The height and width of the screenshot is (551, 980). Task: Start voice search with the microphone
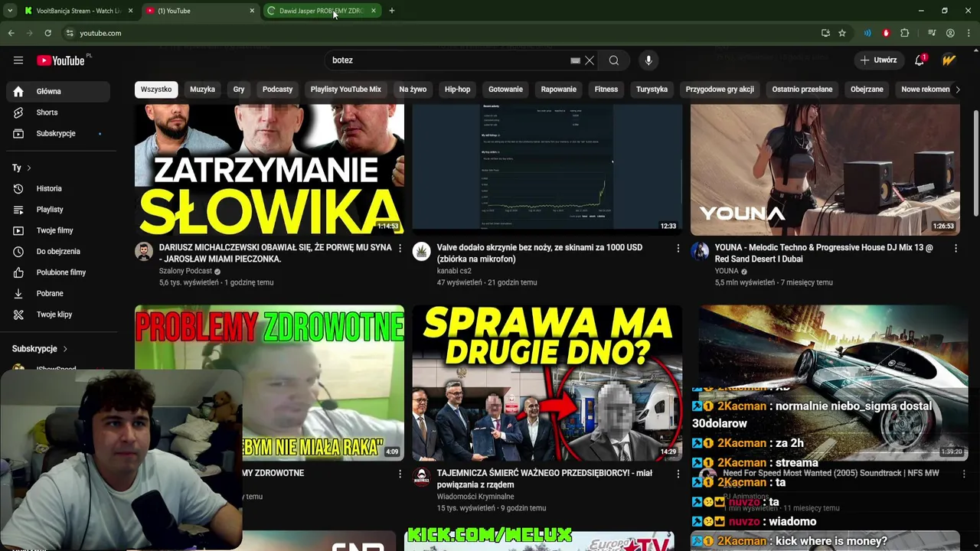tap(648, 60)
